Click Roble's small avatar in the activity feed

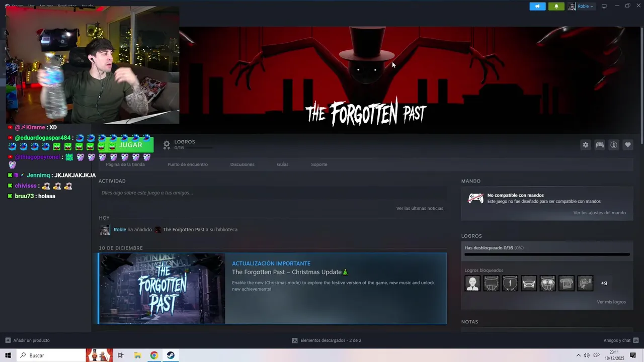pyautogui.click(x=105, y=230)
